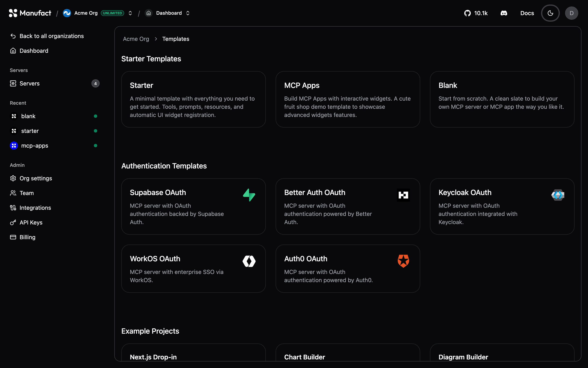Open the recent mcp-apps server
The image size is (588, 368).
[55, 146]
